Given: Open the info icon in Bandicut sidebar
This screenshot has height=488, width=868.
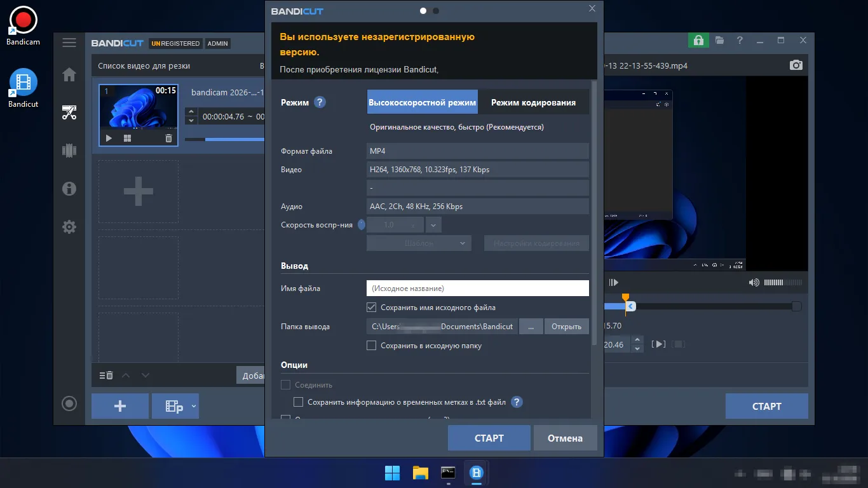Looking at the screenshot, I should (69, 189).
